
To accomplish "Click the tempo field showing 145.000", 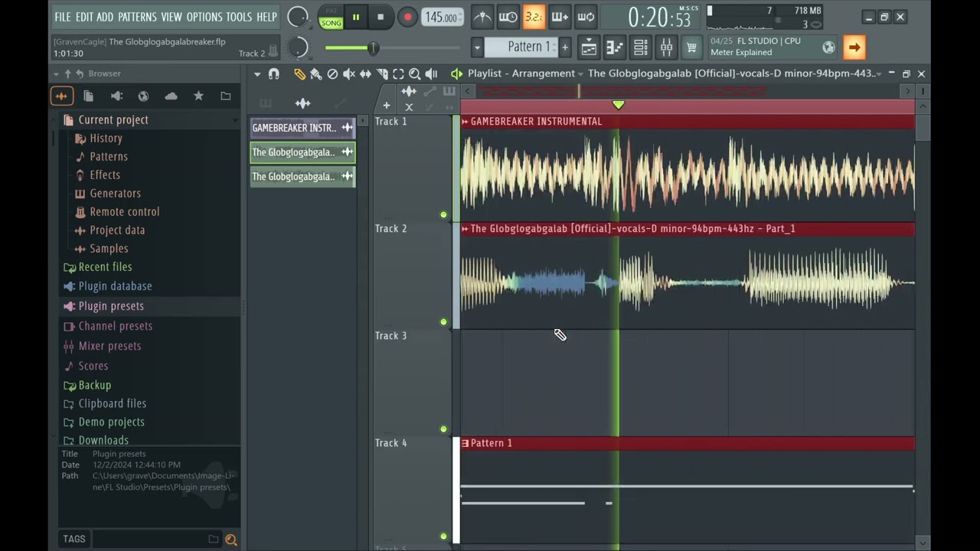I will [x=443, y=18].
